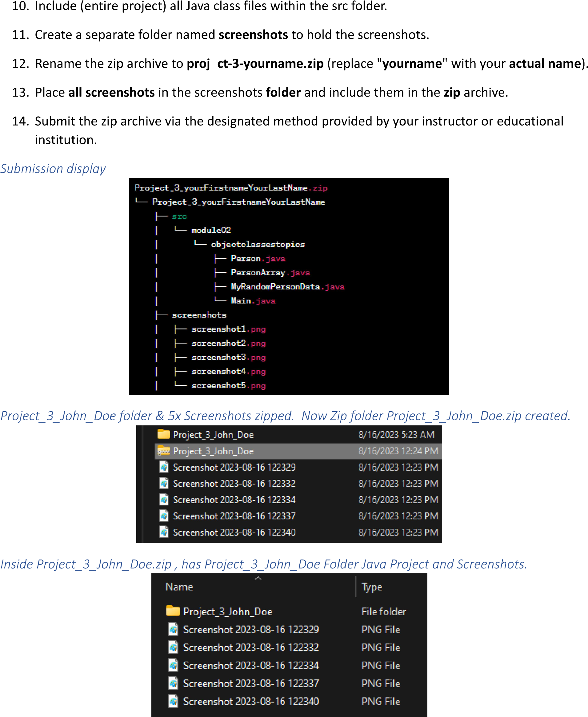Select the Screenshot 2023-08-16 122340 file name

click(x=234, y=532)
